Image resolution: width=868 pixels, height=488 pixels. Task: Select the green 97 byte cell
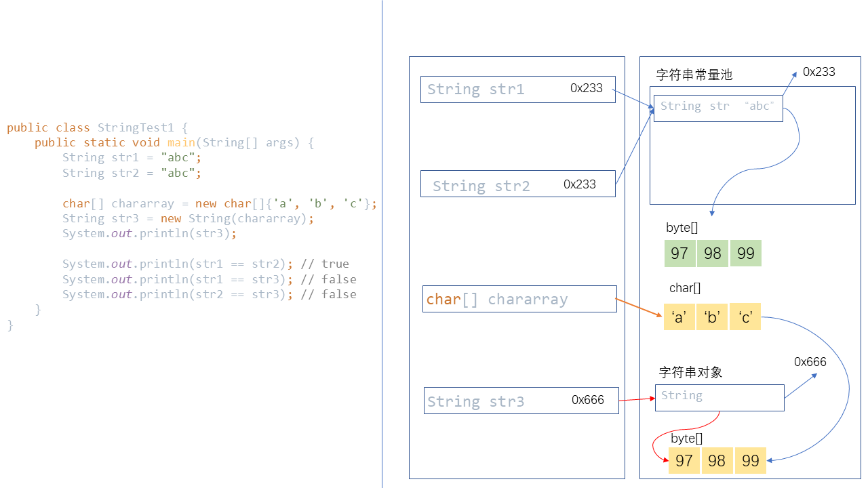(680, 253)
